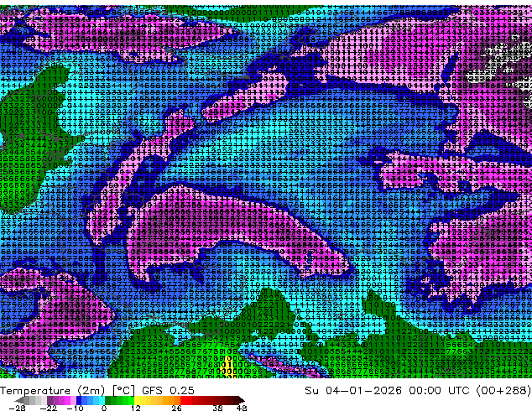Click the 'Temperature (2m) [°C]' caption
The height and width of the screenshot is (411, 532).
pos(67,391)
